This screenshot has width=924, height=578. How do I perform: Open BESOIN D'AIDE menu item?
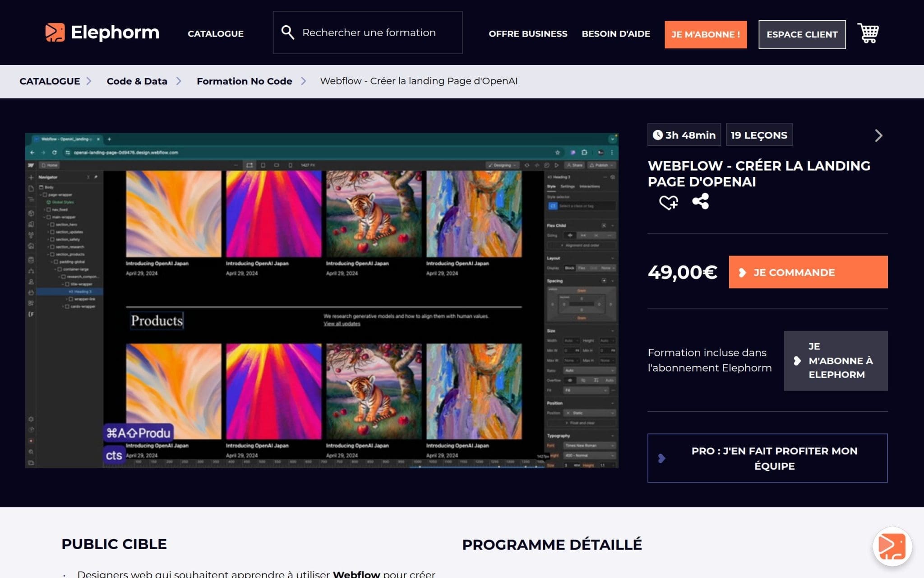coord(616,34)
